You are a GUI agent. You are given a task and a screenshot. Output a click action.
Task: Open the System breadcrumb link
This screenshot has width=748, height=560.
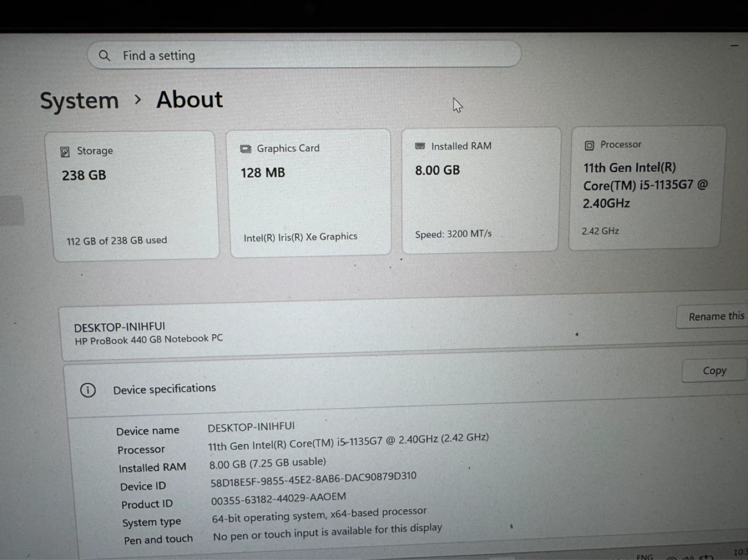tap(79, 101)
